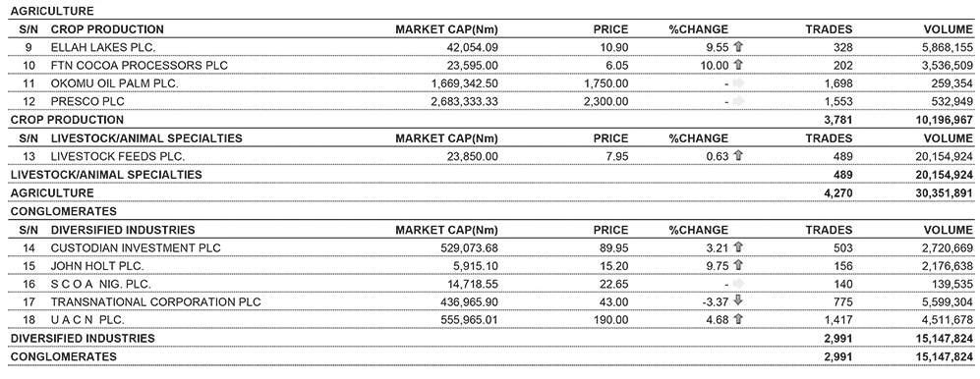Click the VOLUME header in the Diversified Industries table
980x379 pixels.
949,230
